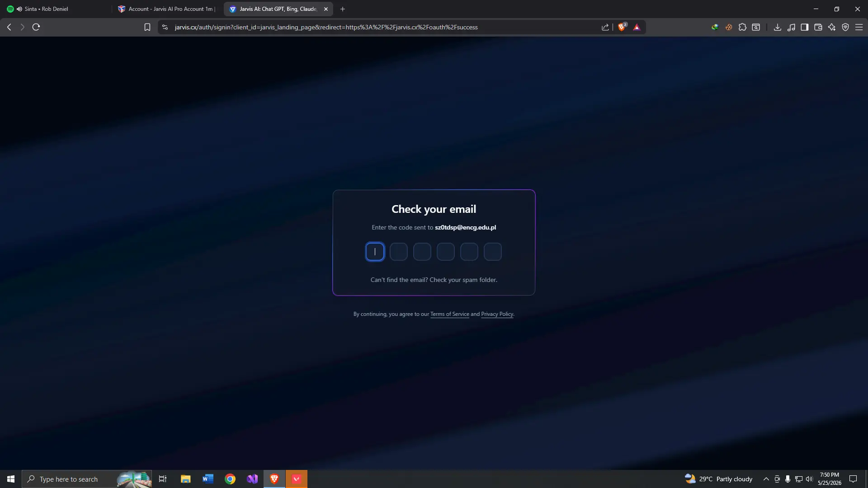868x488 pixels.
Task: Click taskbar 'Type here to search' box
Action: pyautogui.click(x=87, y=479)
